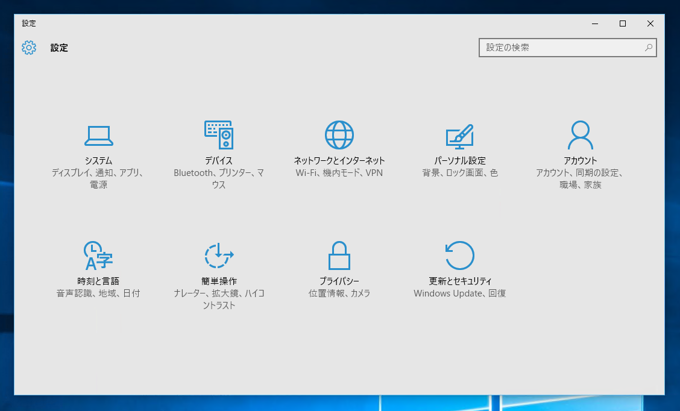
Task: Open the プライバシー padlock icon
Action: click(339, 255)
